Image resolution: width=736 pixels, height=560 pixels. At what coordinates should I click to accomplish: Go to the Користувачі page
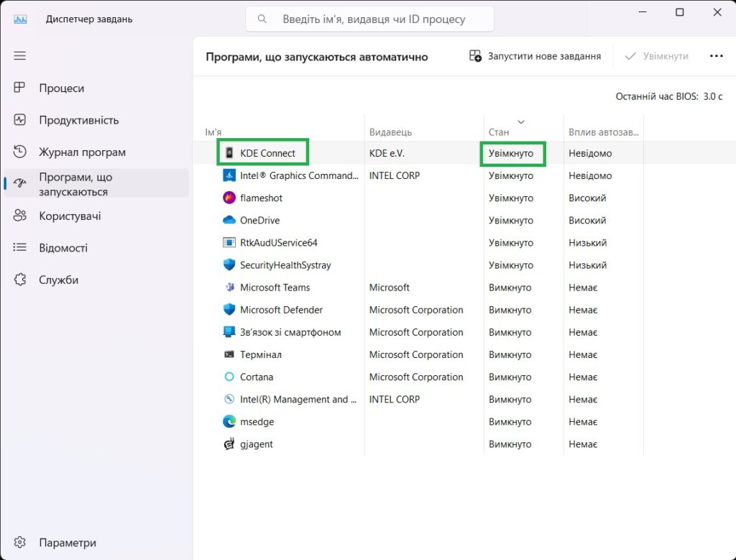pos(96,216)
